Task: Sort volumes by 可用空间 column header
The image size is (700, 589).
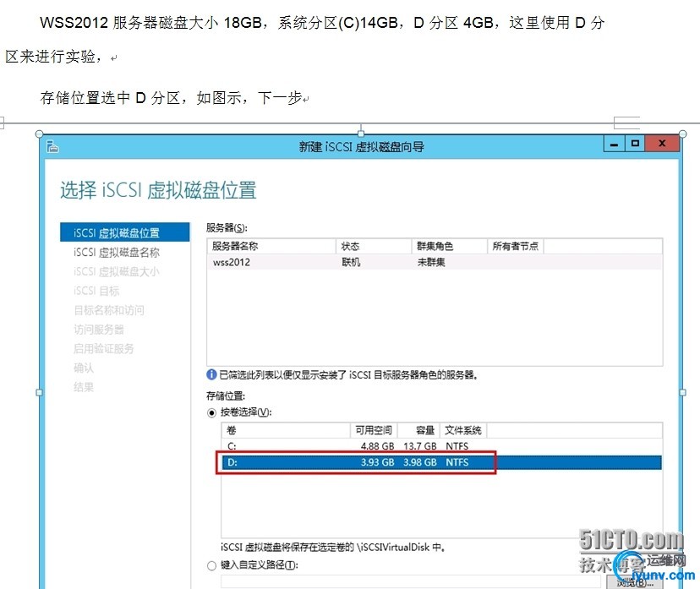Action: click(x=374, y=430)
